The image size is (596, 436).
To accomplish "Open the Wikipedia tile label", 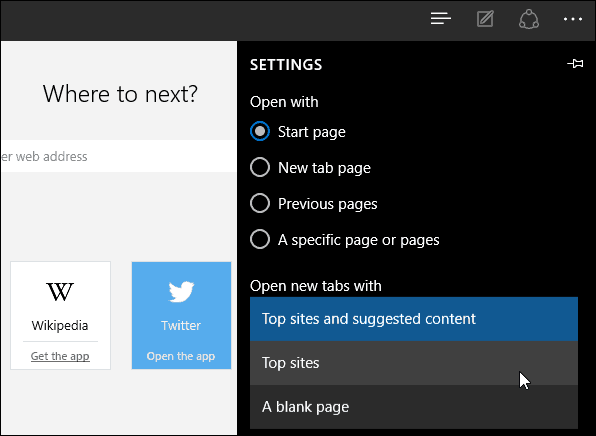I will pos(60,326).
